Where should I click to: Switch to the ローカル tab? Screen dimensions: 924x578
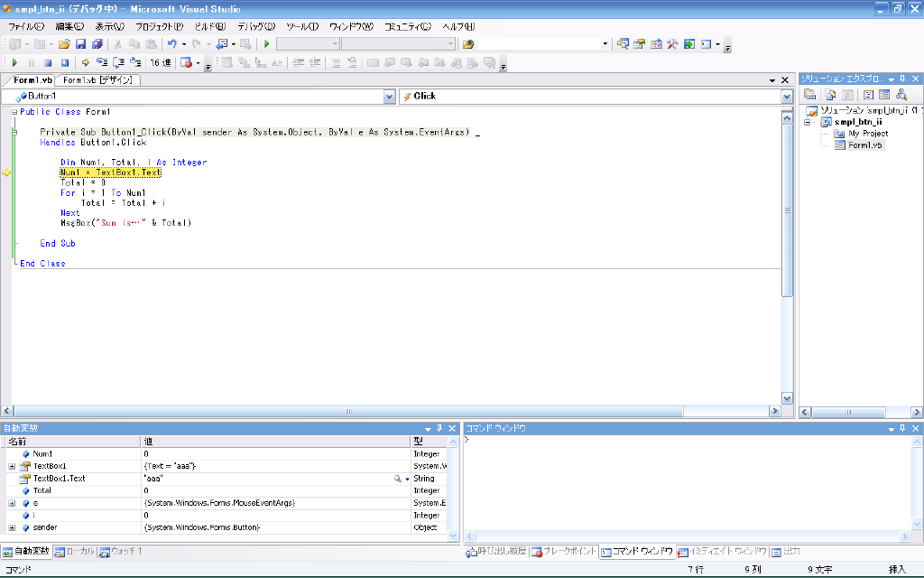[75, 552]
